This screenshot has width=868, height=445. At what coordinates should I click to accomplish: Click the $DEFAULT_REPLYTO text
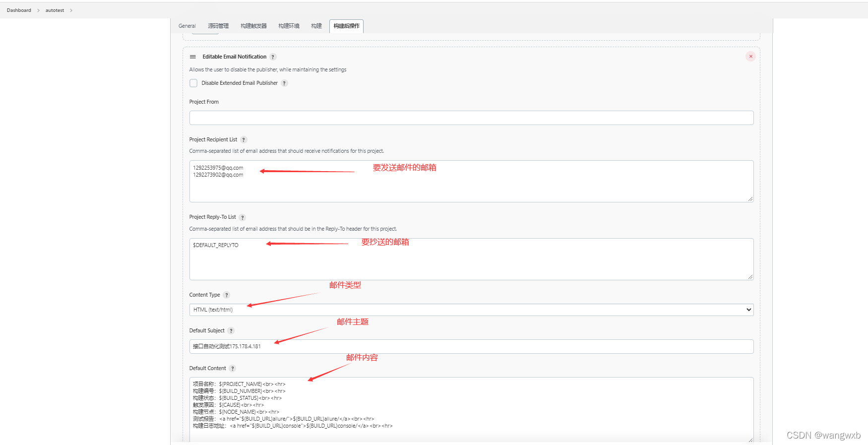(x=216, y=246)
